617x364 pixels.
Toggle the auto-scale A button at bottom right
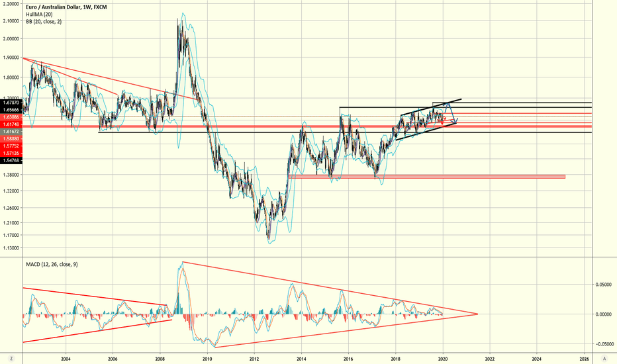pyautogui.click(x=606, y=358)
